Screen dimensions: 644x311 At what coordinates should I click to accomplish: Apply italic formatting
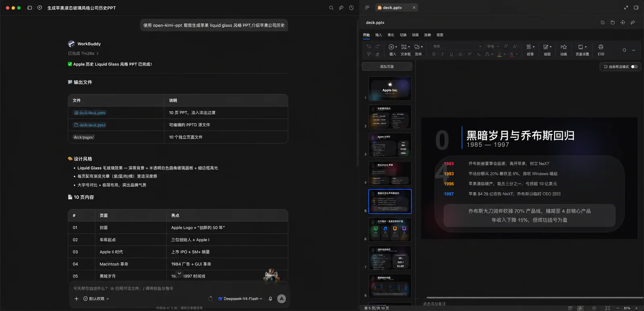pos(442,54)
